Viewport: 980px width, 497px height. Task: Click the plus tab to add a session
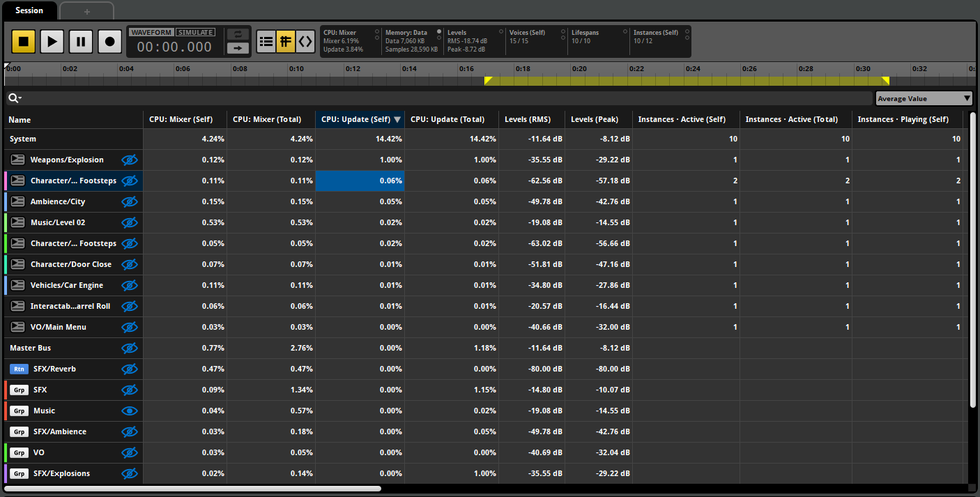[86, 11]
